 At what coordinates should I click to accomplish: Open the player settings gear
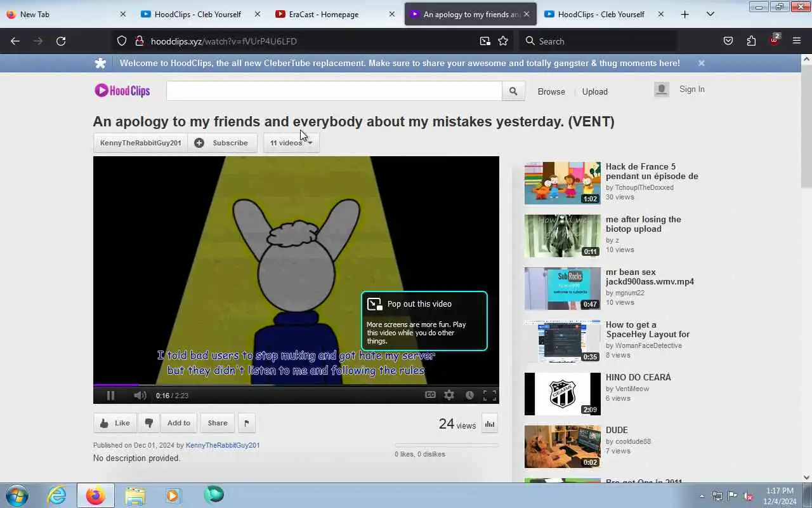(449, 395)
